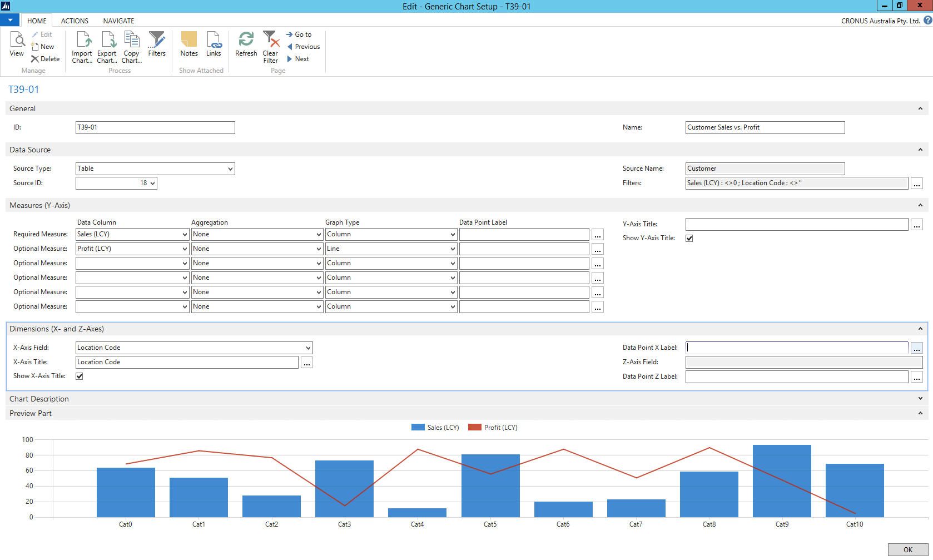Open attached Links
The height and width of the screenshot is (560, 933).
pos(214,44)
